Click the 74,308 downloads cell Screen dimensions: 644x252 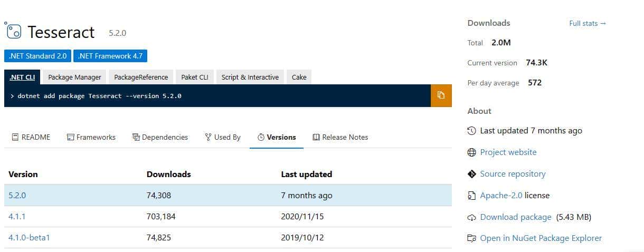[x=159, y=196]
